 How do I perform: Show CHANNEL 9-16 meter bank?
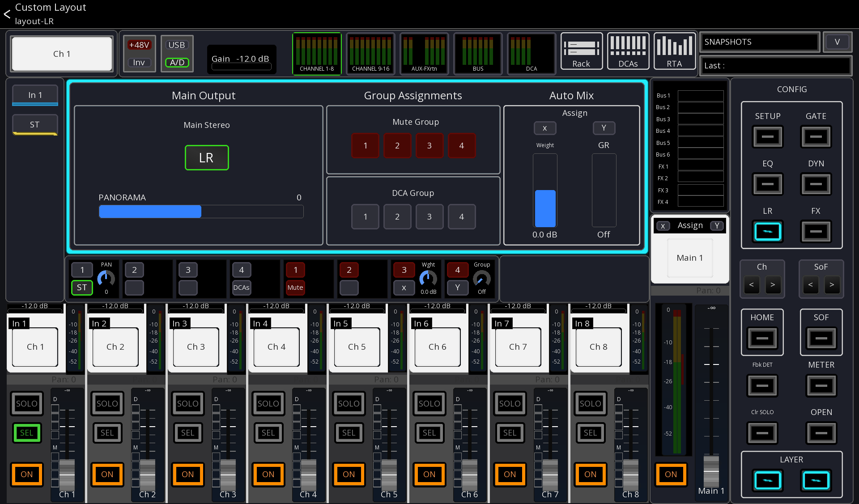pyautogui.click(x=370, y=54)
